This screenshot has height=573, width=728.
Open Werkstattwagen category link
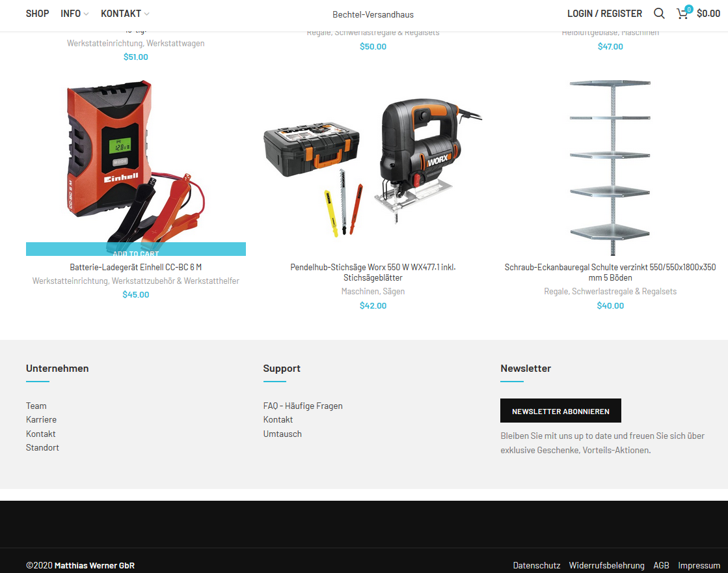point(176,43)
